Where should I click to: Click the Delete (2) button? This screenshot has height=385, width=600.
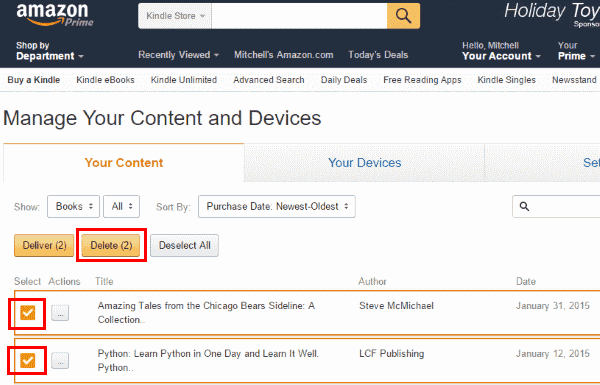(x=111, y=245)
